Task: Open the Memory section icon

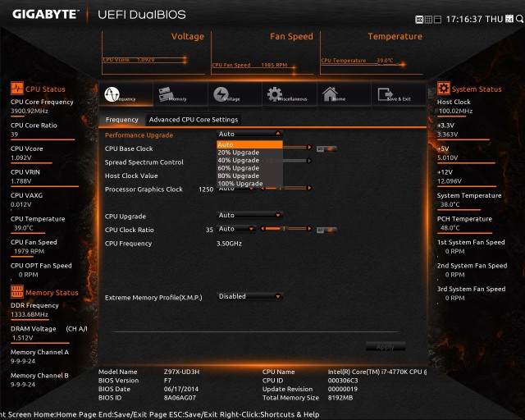Action: pyautogui.click(x=180, y=94)
